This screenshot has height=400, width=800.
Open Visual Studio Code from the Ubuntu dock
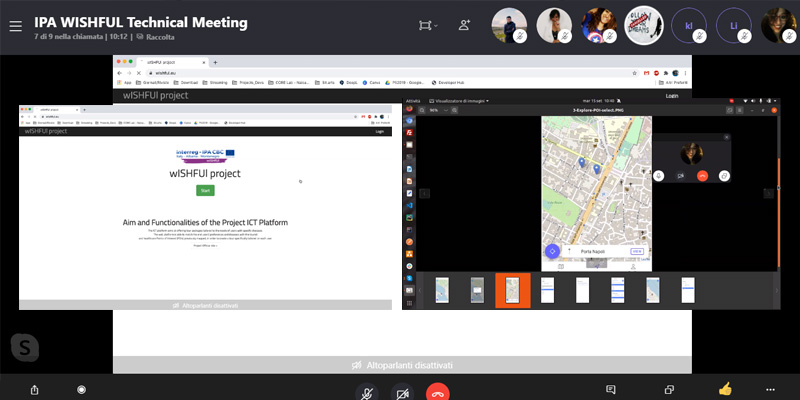tap(409, 205)
